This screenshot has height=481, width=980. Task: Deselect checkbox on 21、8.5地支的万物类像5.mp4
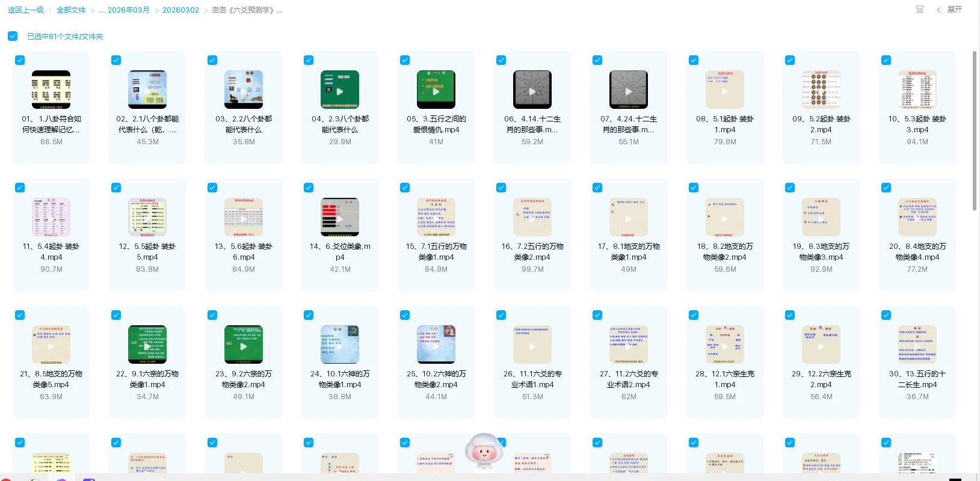coord(20,315)
